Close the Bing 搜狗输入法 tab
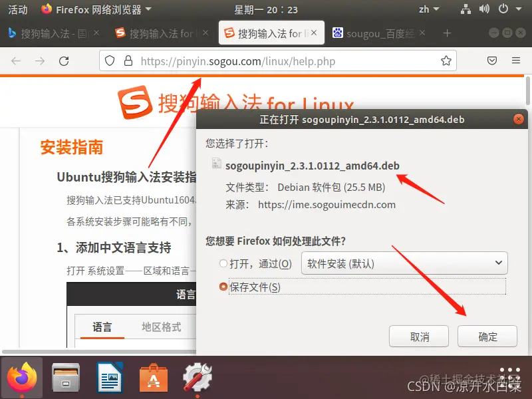Image resolution: width=532 pixels, height=399 pixels. 96,33
